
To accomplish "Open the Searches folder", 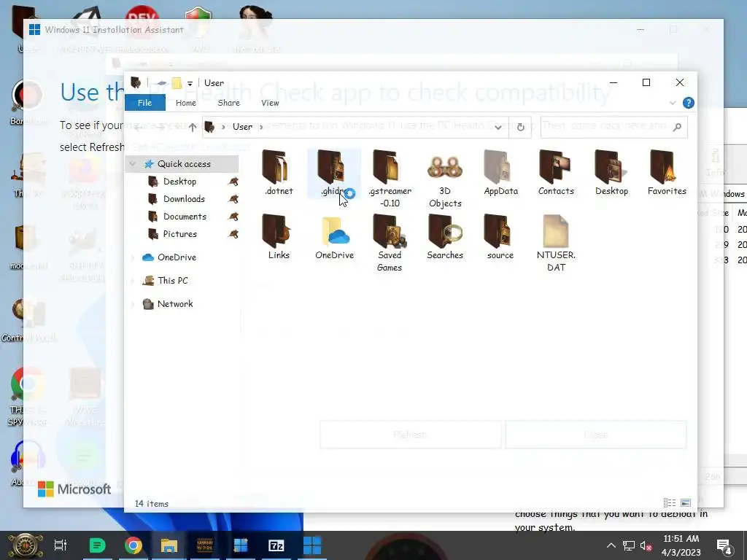I will point(445,237).
